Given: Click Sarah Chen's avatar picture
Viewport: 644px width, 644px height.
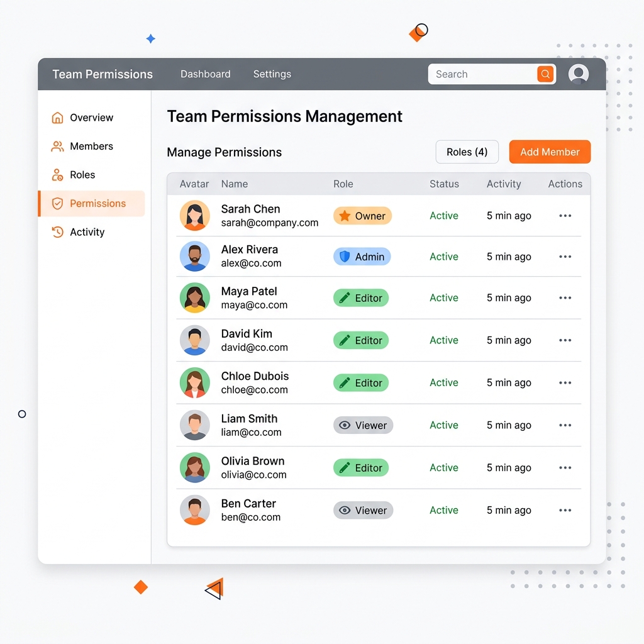Looking at the screenshot, I should (x=195, y=216).
